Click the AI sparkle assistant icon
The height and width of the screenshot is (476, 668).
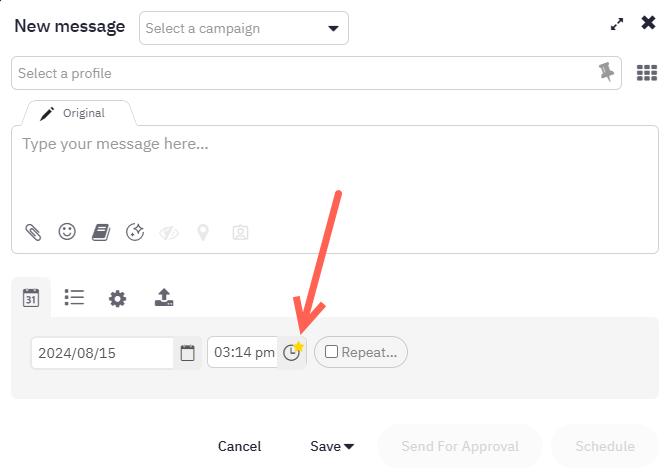135,232
